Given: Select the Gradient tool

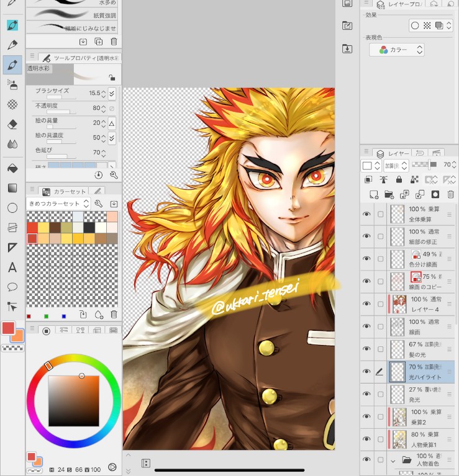Looking at the screenshot, I should (12, 188).
